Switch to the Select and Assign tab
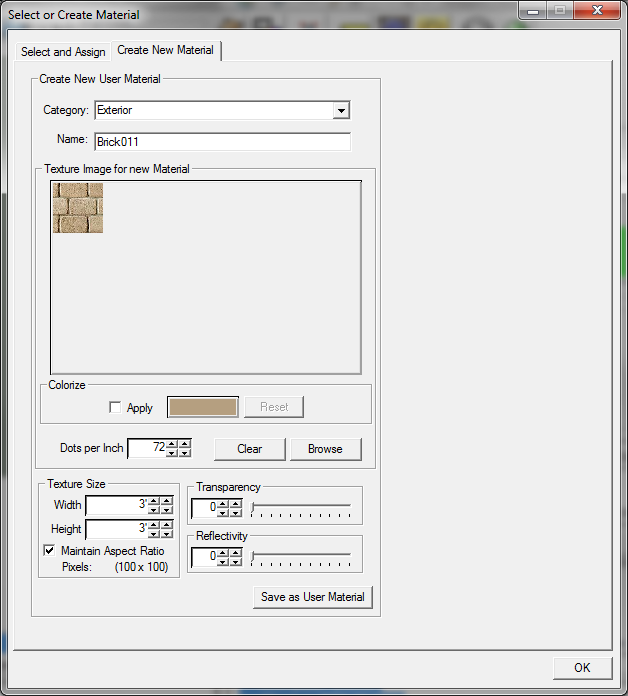This screenshot has height=696, width=628. coord(63,52)
